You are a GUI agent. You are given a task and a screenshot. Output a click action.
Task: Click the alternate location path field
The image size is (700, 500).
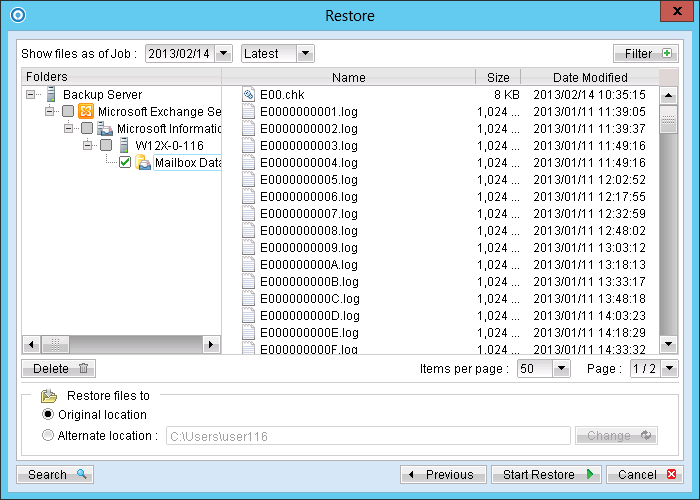368,436
